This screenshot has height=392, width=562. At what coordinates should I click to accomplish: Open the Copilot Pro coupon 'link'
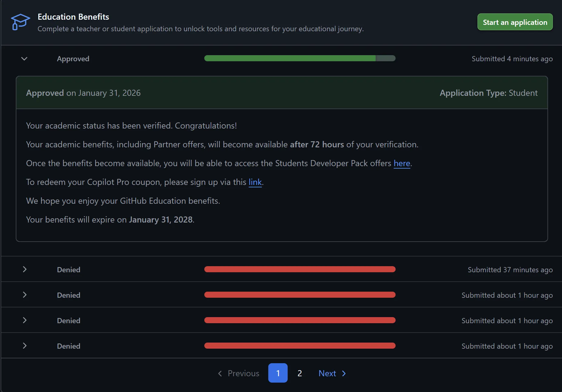point(255,182)
